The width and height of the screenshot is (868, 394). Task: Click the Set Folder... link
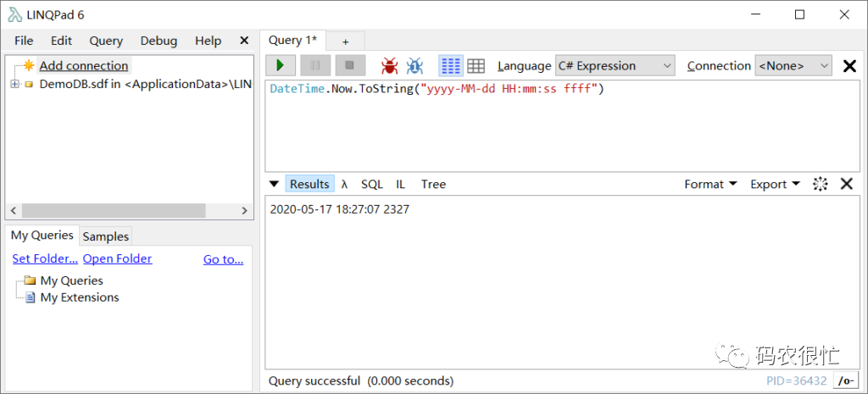click(46, 258)
